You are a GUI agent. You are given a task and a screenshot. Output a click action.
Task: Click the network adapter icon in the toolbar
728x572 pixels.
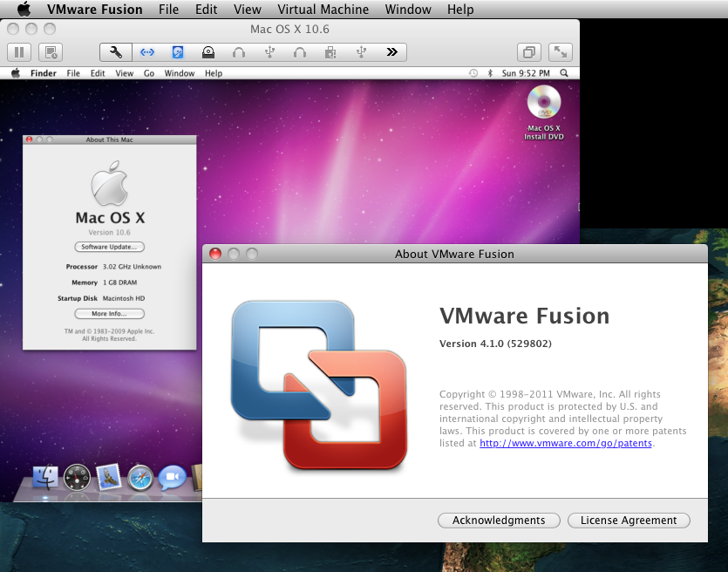[x=146, y=52]
